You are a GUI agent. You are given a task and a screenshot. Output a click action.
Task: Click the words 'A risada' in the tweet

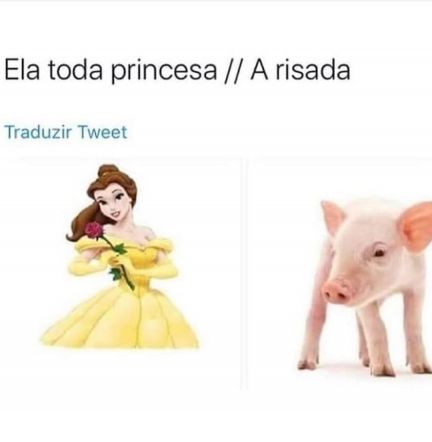pyautogui.click(x=300, y=70)
